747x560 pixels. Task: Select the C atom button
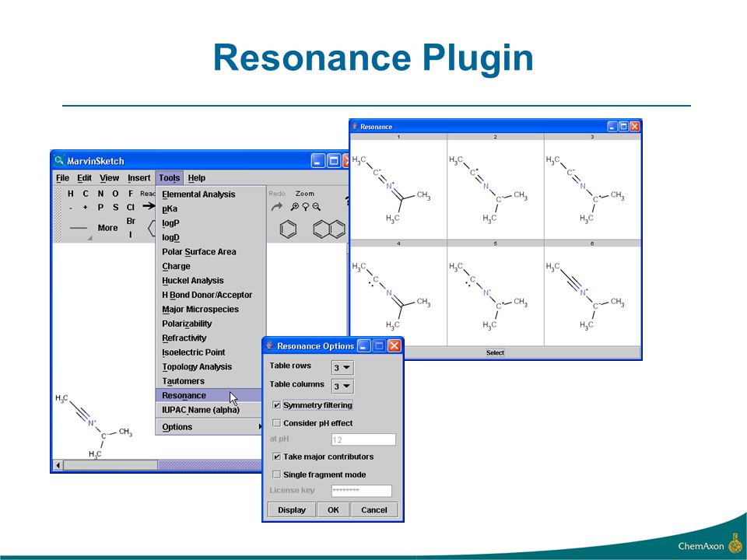(86, 194)
